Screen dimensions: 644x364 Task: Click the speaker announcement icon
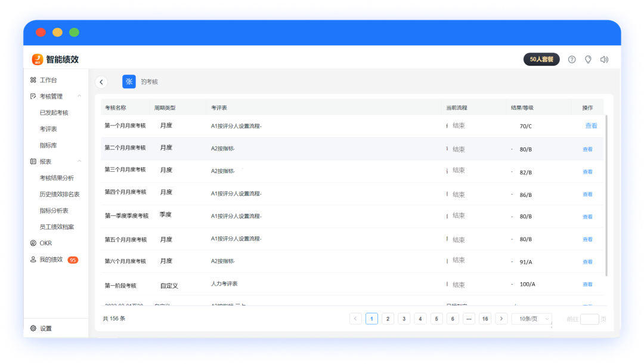pyautogui.click(x=604, y=60)
